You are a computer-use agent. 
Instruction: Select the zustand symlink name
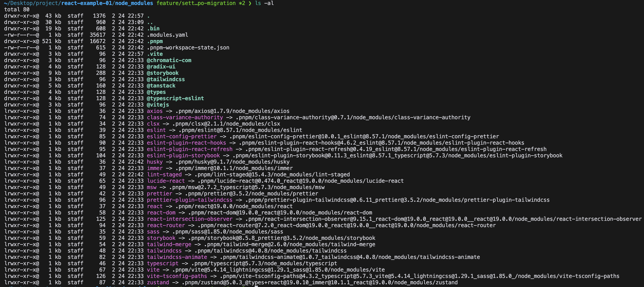pyautogui.click(x=158, y=282)
